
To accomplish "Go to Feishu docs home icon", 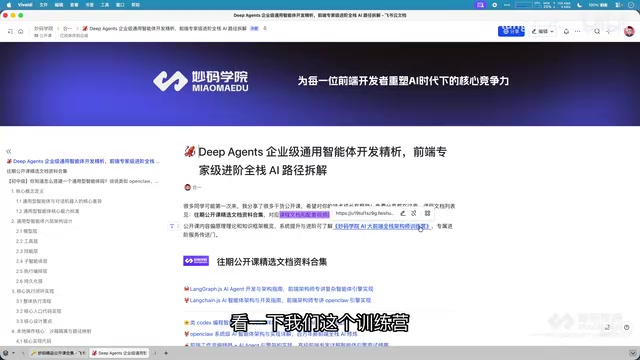I will (20, 31).
